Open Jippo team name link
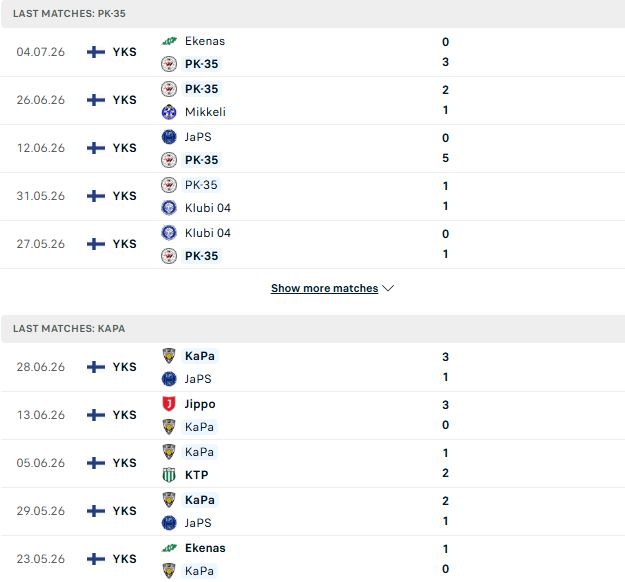 200,404
